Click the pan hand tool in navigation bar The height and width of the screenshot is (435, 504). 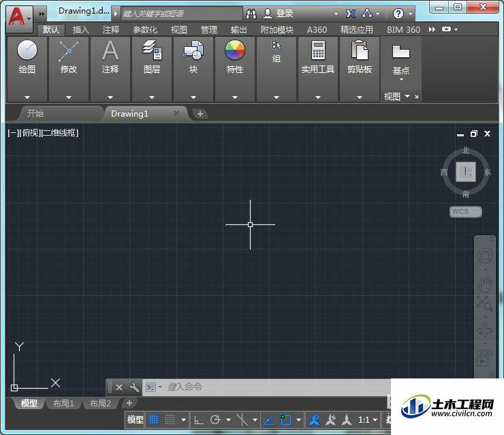point(484,284)
